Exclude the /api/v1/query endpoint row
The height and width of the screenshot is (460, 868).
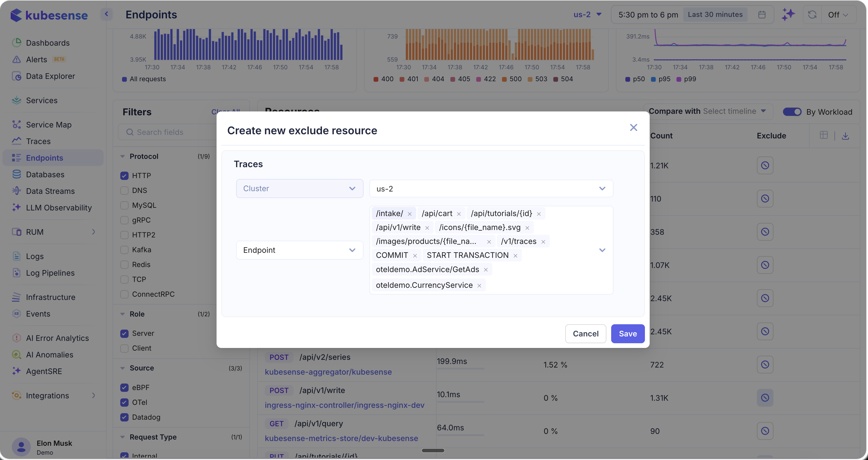click(x=765, y=431)
